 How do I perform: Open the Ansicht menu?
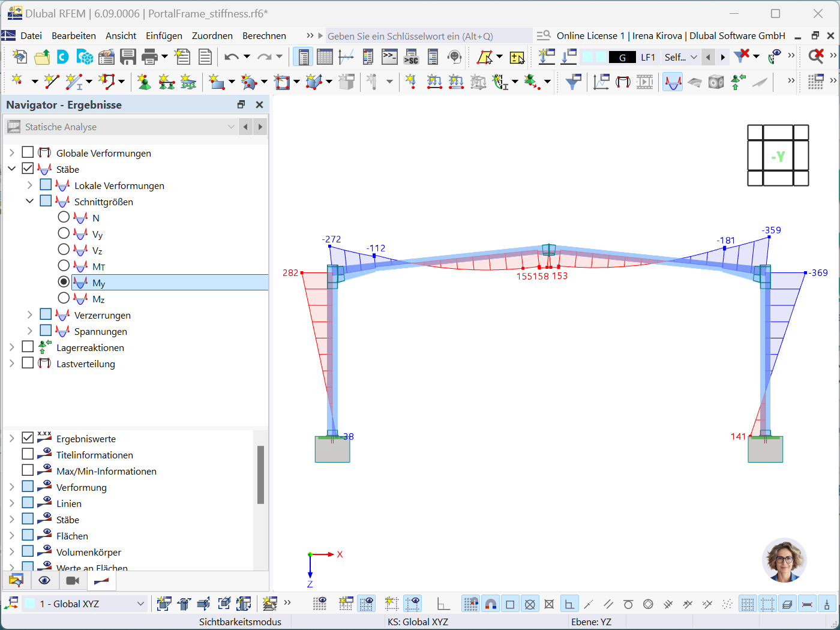121,35
